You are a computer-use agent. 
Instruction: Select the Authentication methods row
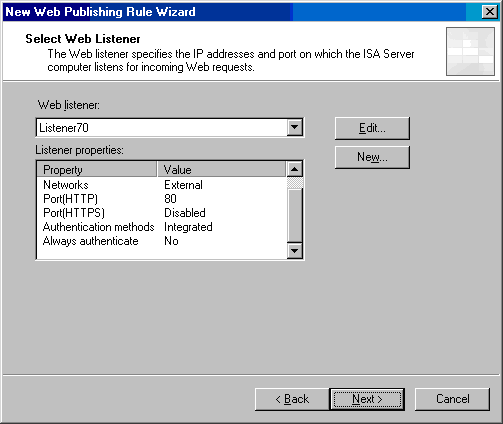(162, 227)
